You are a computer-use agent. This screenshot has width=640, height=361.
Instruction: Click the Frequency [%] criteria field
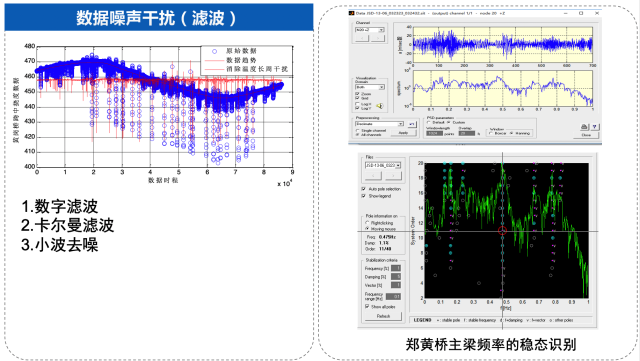(x=396, y=268)
